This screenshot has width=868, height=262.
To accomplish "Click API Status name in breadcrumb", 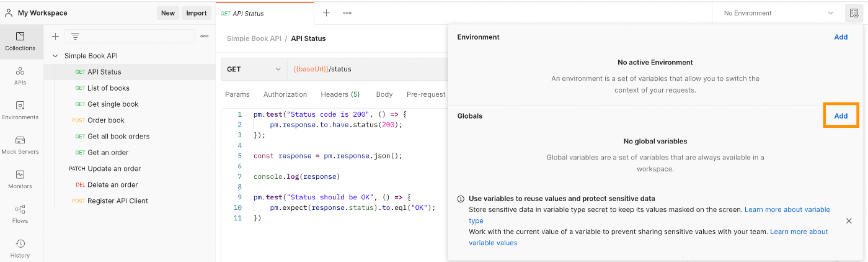I will 308,38.
